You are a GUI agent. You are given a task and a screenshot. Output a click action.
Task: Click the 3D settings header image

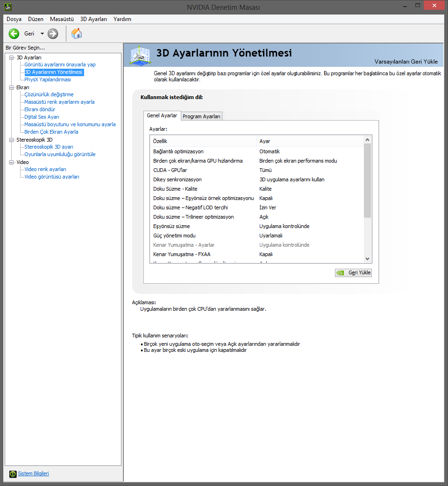[x=140, y=55]
